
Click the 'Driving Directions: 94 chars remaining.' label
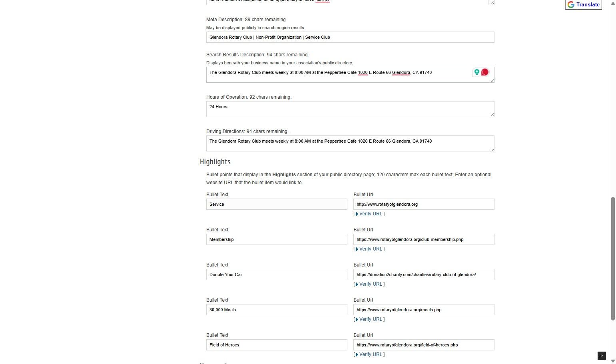click(x=247, y=131)
